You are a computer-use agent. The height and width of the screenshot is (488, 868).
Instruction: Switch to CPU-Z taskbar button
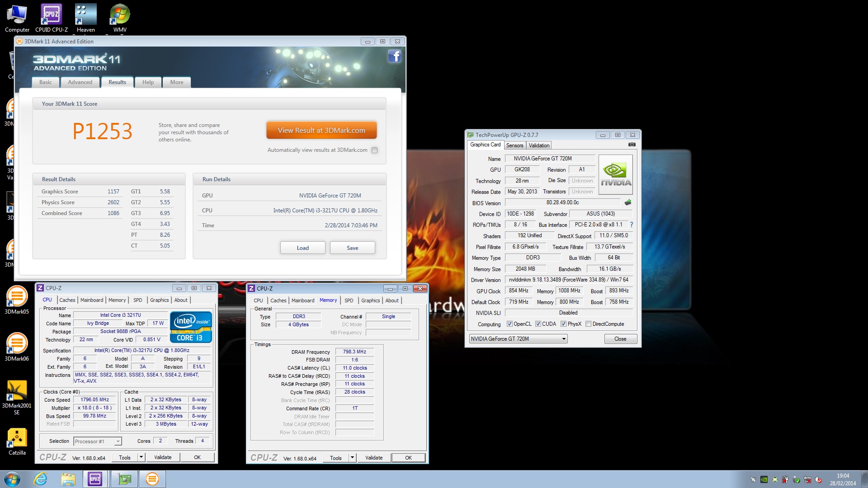point(95,479)
